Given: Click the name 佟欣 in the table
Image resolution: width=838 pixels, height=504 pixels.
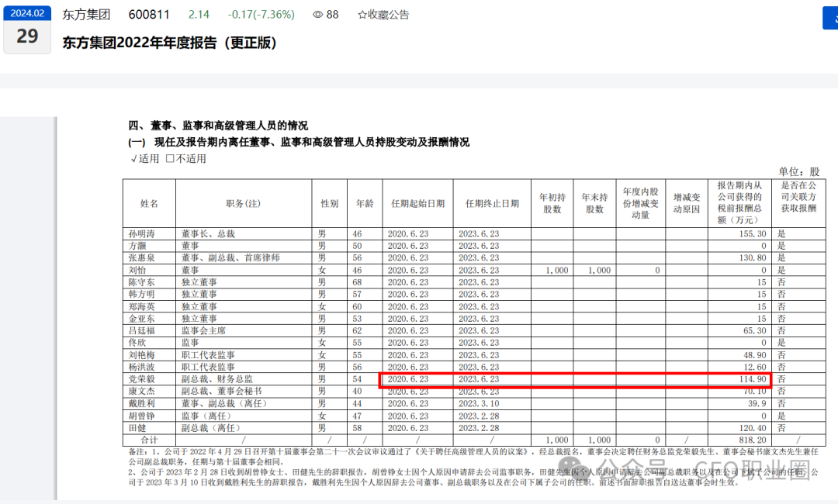Looking at the screenshot, I should pos(137,343).
